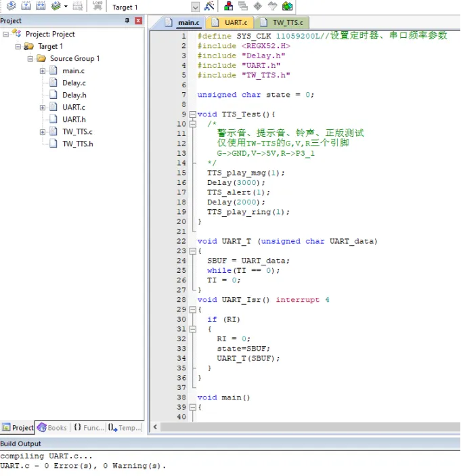
Task: Pin the Project panel with pushpin icon
Action: pyautogui.click(x=127, y=21)
